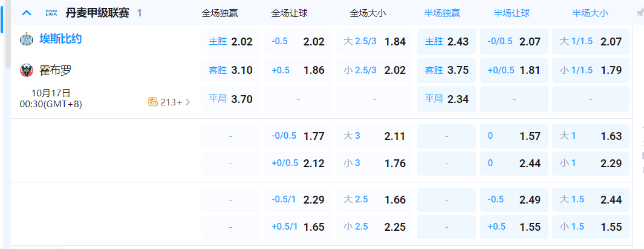
Task: Click the Danish league logo icon
Action: [51, 13]
